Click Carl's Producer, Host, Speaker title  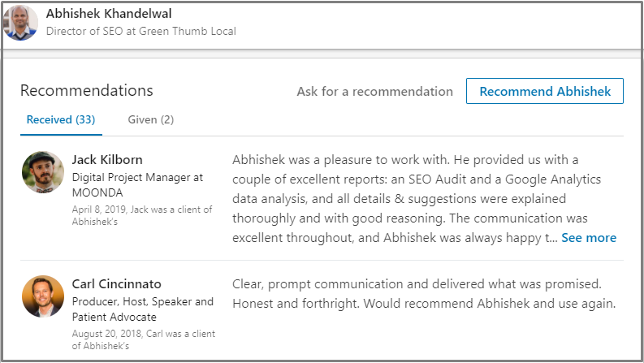(x=142, y=302)
